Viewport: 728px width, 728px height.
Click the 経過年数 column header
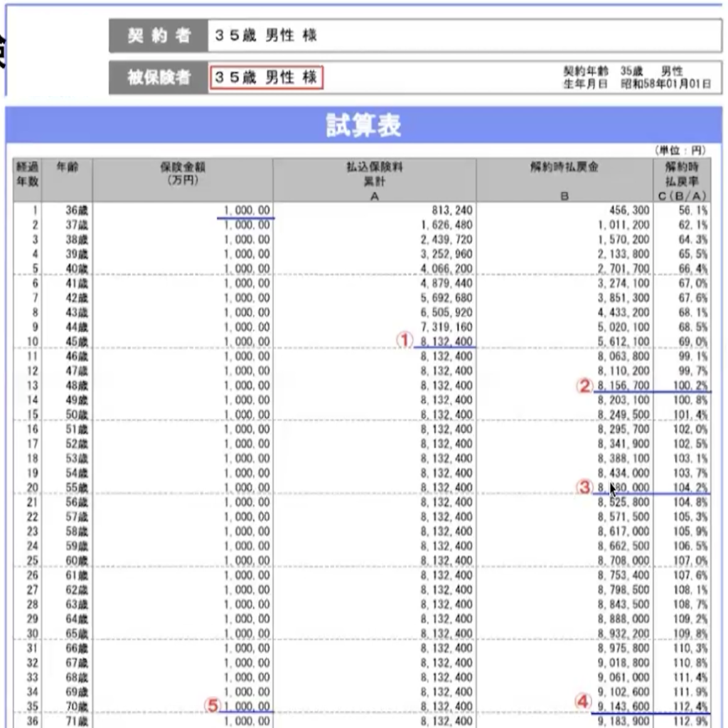28,174
